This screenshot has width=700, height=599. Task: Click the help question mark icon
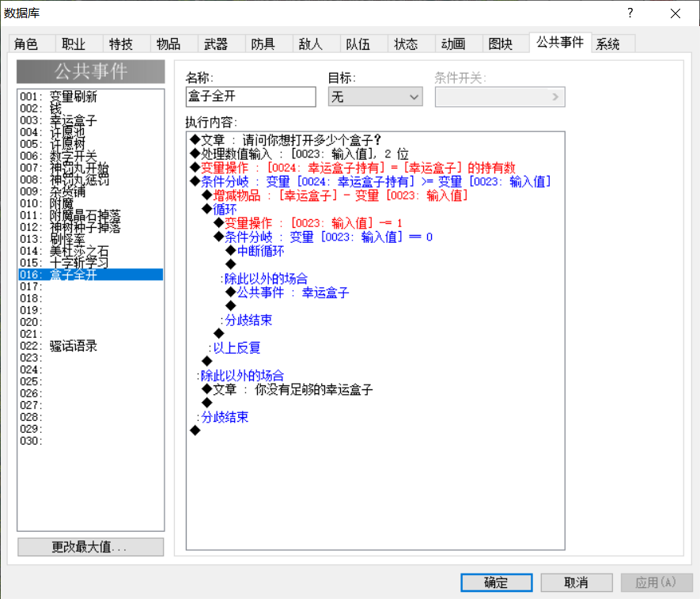pyautogui.click(x=630, y=13)
